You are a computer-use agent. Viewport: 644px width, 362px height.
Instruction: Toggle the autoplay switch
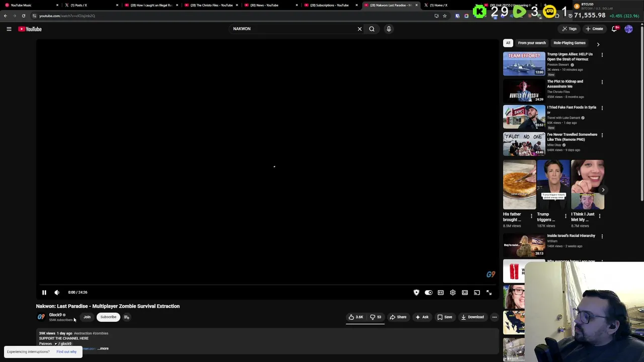428,292
